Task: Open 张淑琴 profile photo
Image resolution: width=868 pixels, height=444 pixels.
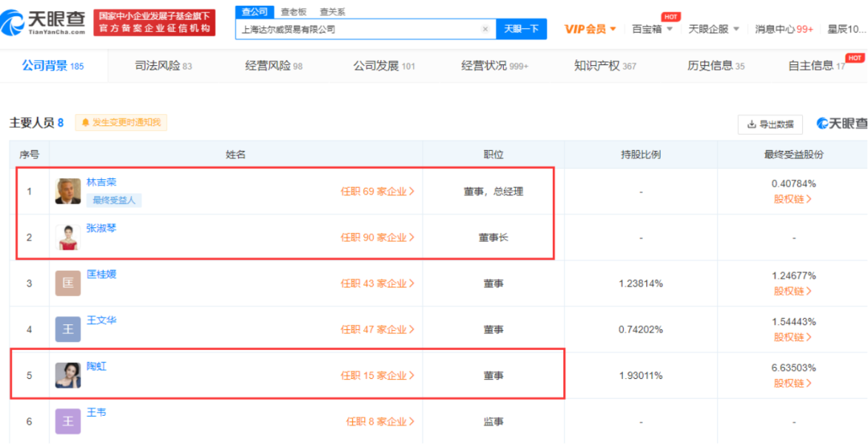Action: 68,238
